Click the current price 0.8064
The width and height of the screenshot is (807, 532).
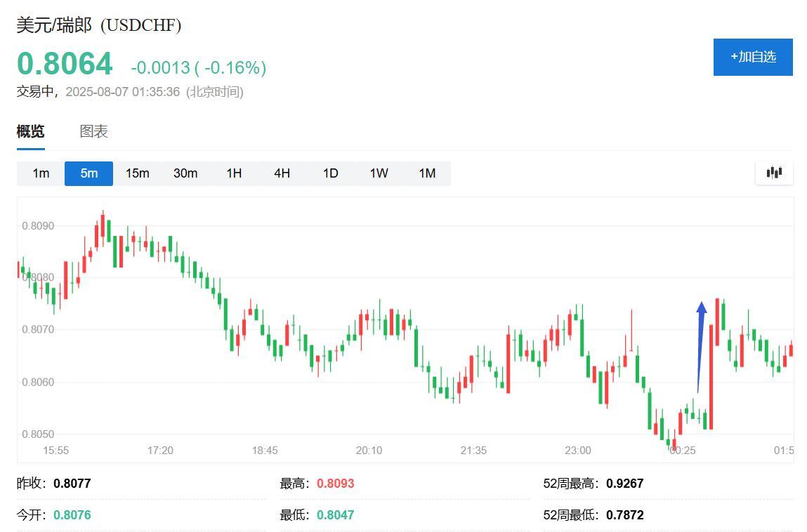coord(65,64)
